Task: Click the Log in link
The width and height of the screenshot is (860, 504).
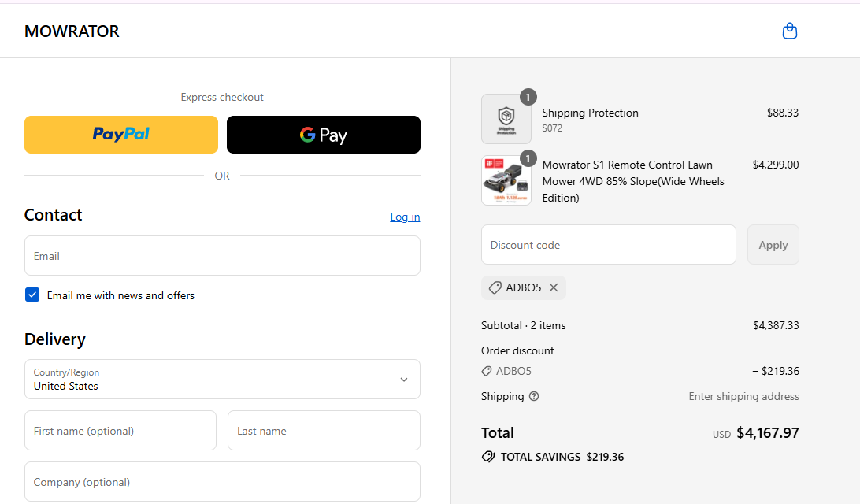Action: [405, 217]
